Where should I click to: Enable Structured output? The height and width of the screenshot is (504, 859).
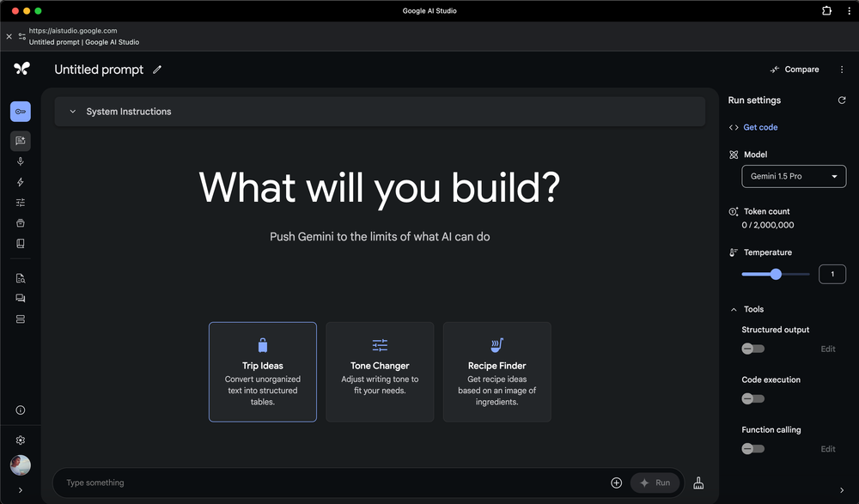click(752, 349)
